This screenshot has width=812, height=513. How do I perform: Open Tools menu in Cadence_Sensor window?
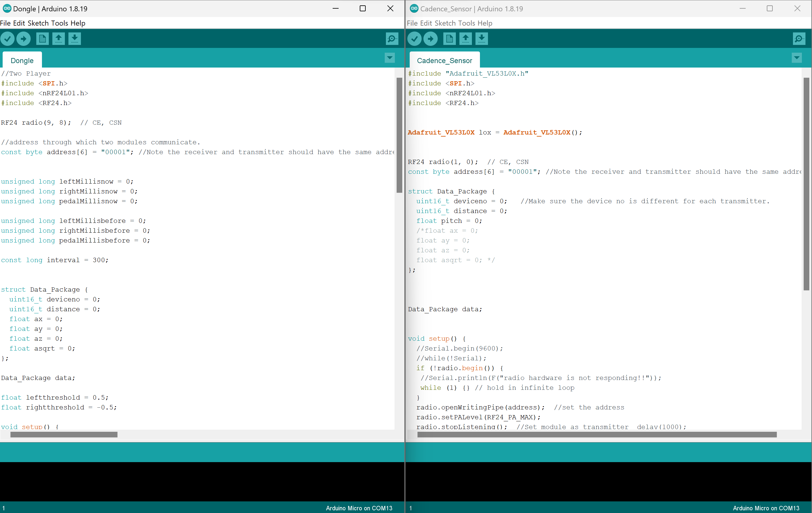[467, 23]
